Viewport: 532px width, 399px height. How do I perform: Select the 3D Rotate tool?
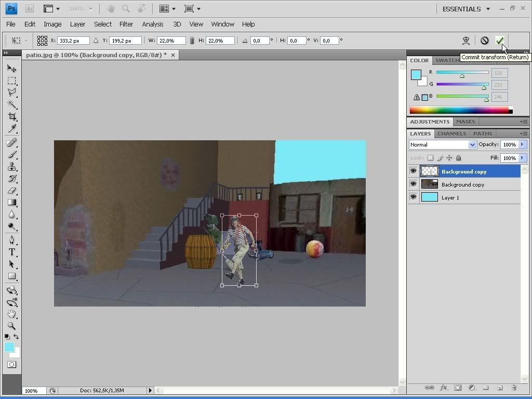[x=11, y=290]
